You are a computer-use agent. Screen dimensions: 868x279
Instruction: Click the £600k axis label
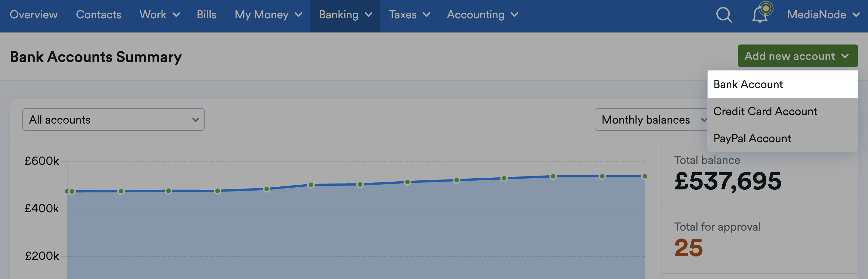42,161
